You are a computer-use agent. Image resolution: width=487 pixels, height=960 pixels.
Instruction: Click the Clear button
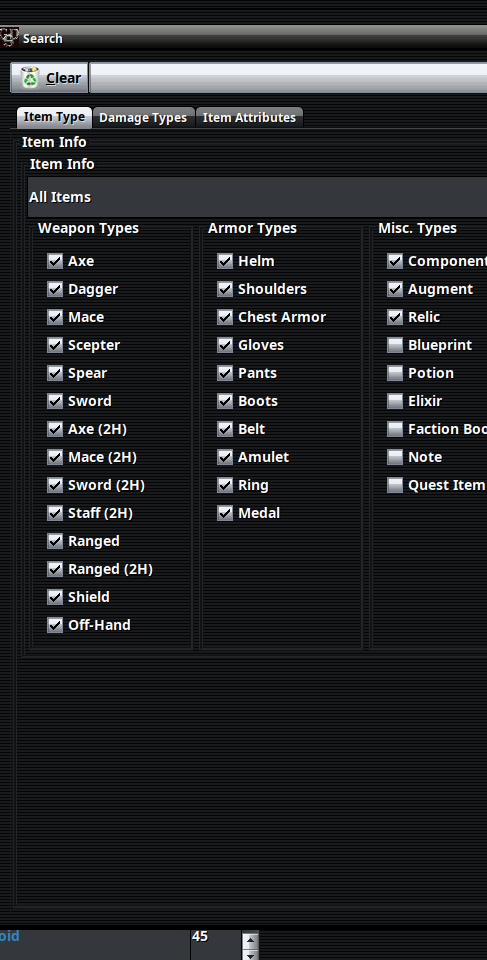[50, 78]
